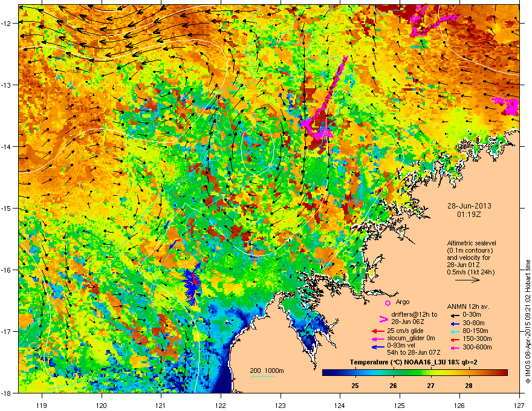Click the '25 cm/s glide' legend label
Image resolution: width=532 pixels, height=411 pixels.
click(x=405, y=331)
